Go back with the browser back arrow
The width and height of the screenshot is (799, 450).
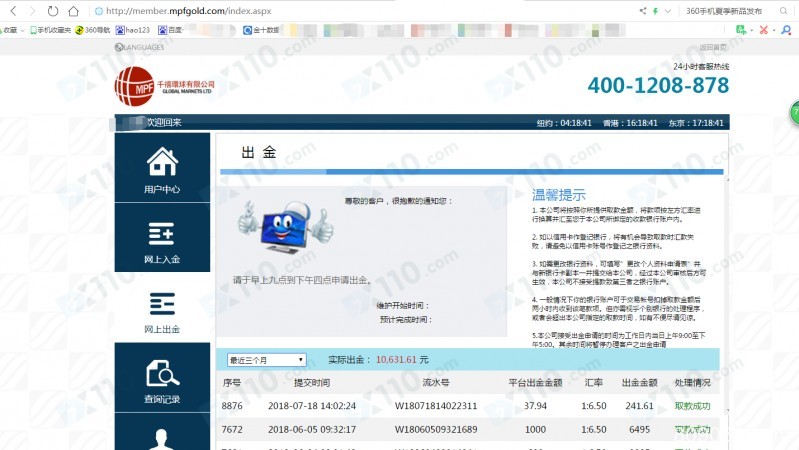point(13,11)
